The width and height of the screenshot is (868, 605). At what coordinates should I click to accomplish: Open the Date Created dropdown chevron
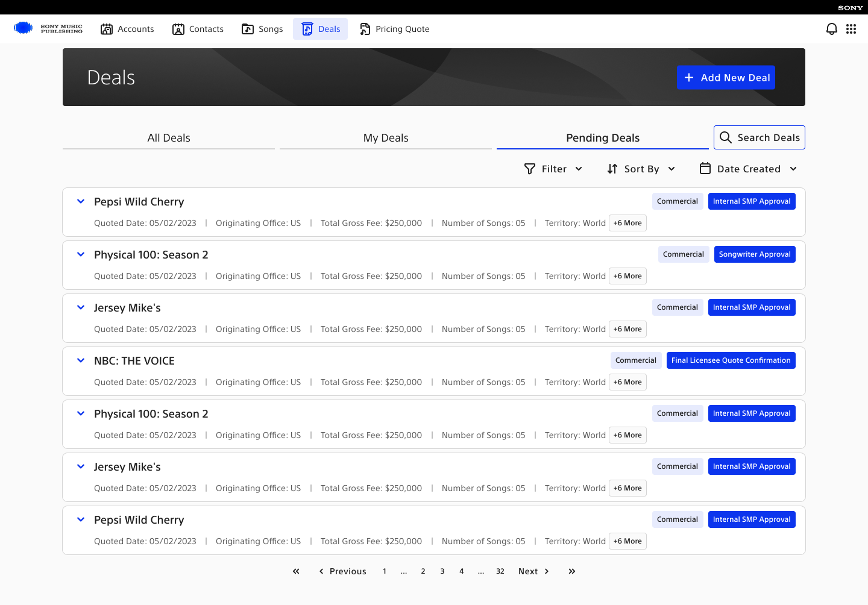(x=793, y=169)
